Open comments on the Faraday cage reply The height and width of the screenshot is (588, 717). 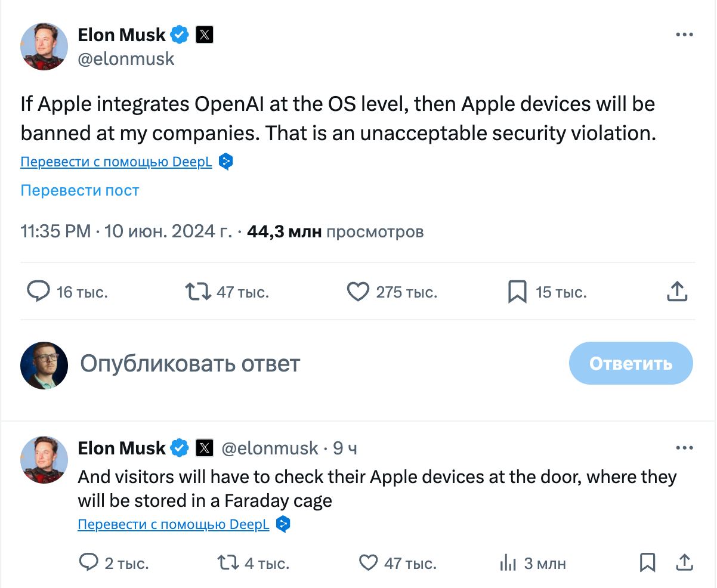click(89, 562)
